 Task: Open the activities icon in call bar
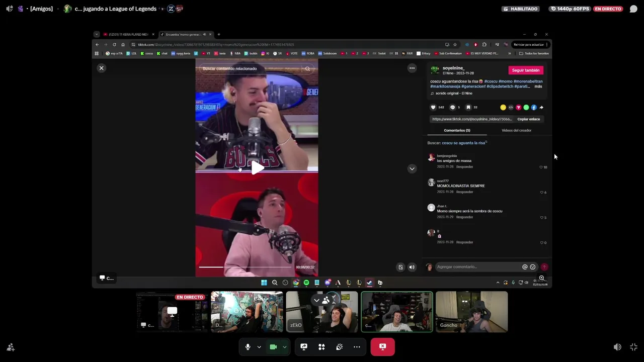(x=321, y=346)
